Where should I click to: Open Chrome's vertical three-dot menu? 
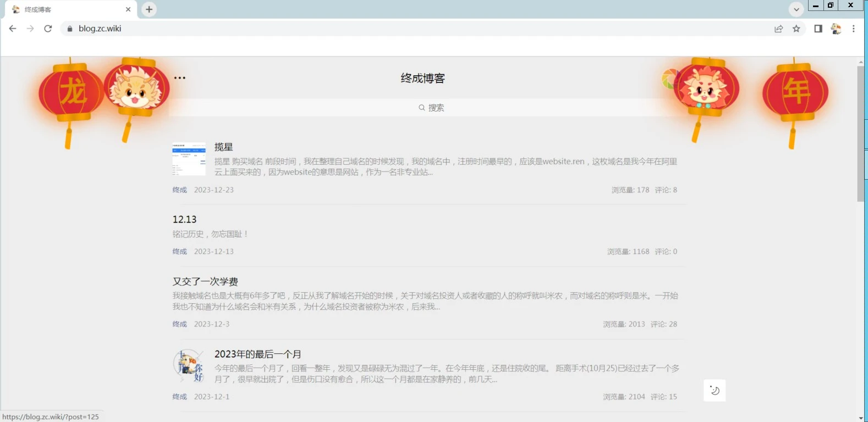[x=853, y=29]
